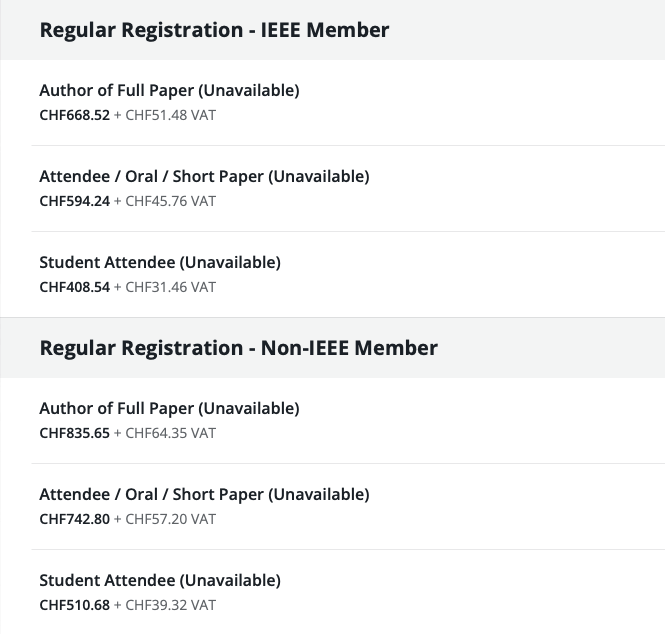Select IEEE Member Attendee / Oral / Short Paper
Screen dimensions: 665x634
[204, 176]
